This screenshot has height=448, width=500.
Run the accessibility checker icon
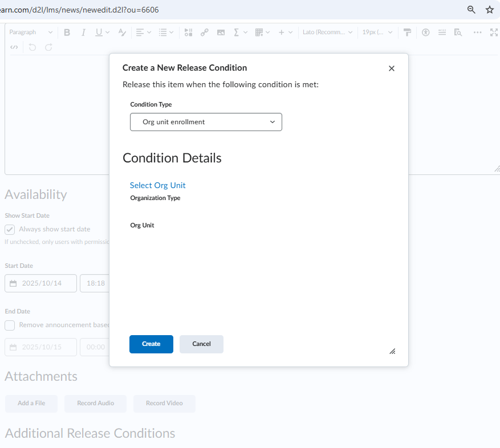pos(426,32)
